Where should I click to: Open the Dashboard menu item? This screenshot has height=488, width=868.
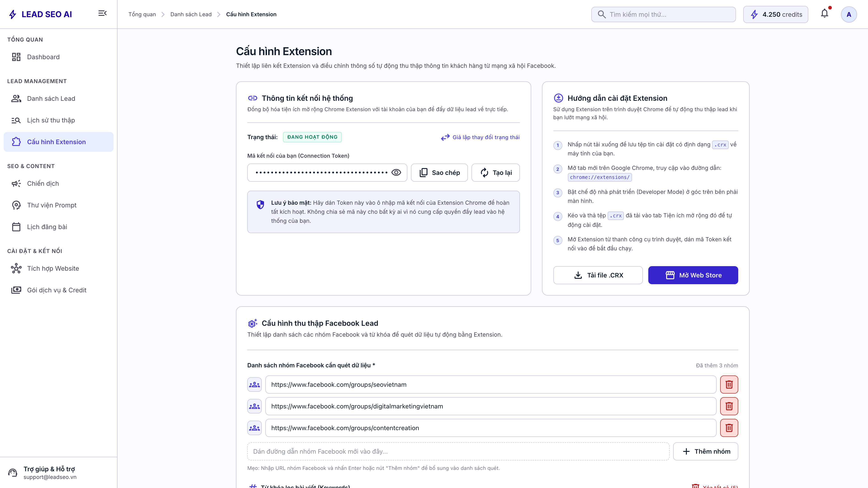pyautogui.click(x=58, y=57)
